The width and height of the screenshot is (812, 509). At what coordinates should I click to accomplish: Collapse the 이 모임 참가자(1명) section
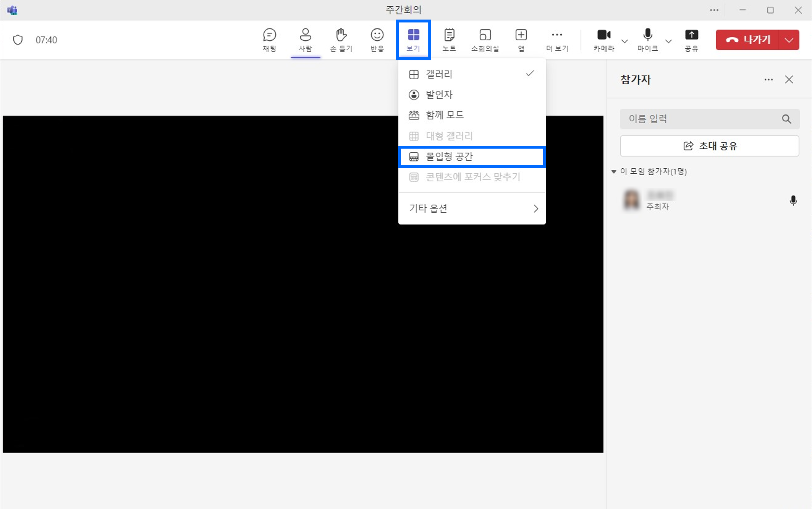pyautogui.click(x=615, y=171)
